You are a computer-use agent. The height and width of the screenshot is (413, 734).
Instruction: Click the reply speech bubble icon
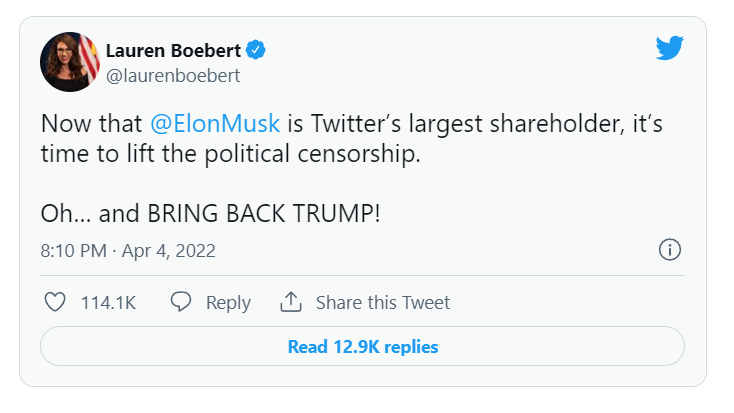[181, 302]
